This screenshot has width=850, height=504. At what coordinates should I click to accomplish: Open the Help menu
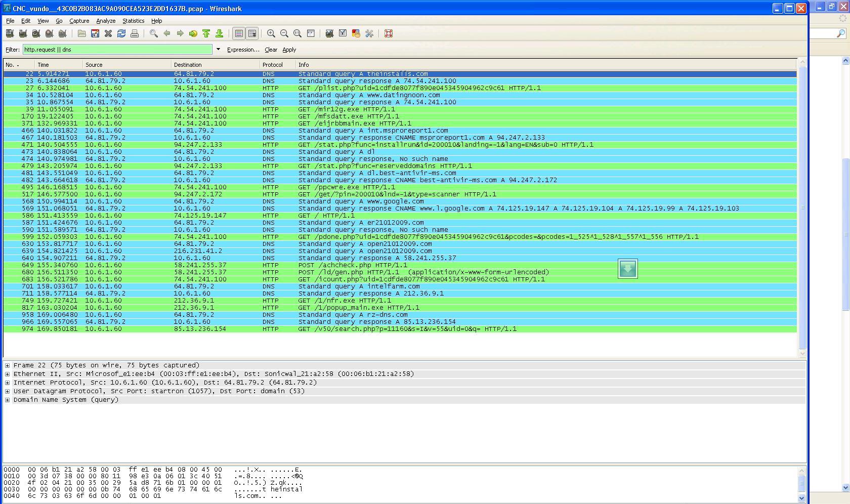(x=157, y=21)
